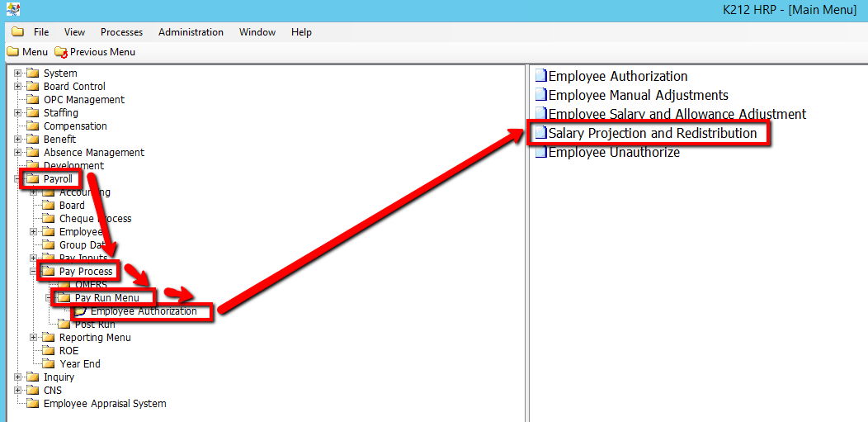Open the Processes menu
868x422 pixels.
(x=121, y=32)
